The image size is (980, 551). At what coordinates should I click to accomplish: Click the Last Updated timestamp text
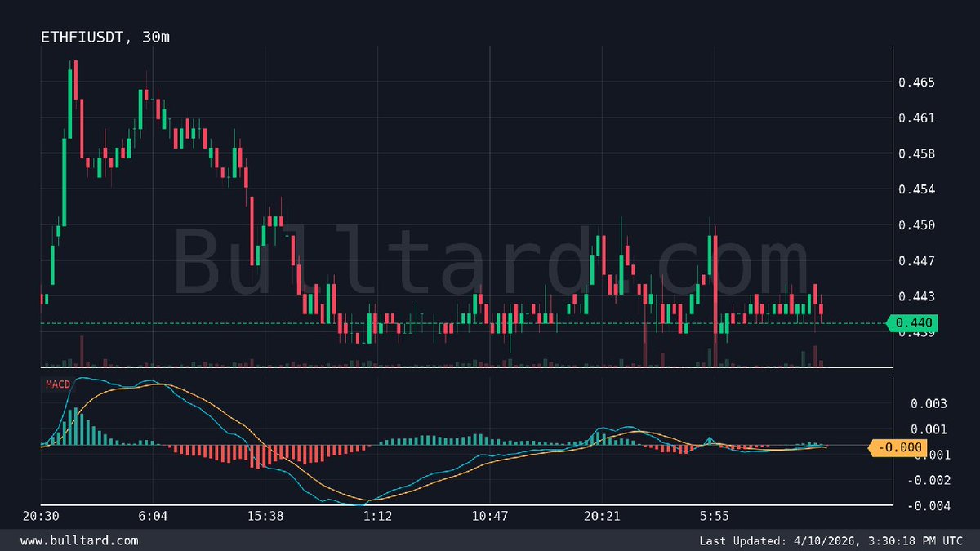tap(830, 540)
